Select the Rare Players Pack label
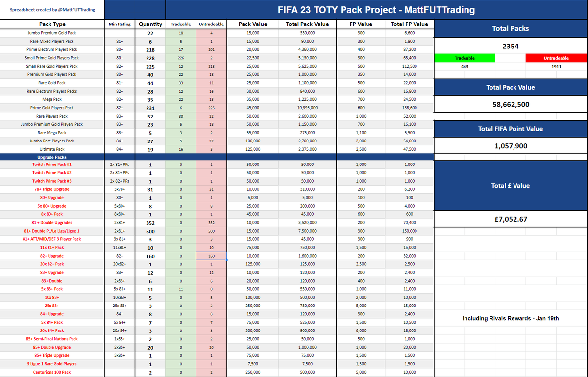Image resolution: width=588 pixels, height=377 pixels. tap(52, 116)
